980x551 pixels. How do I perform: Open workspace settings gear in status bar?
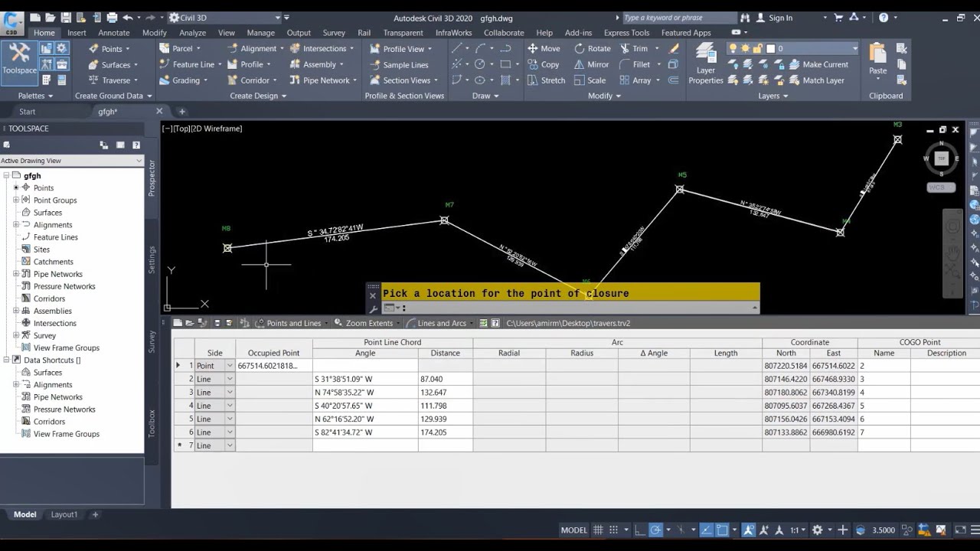tap(817, 530)
